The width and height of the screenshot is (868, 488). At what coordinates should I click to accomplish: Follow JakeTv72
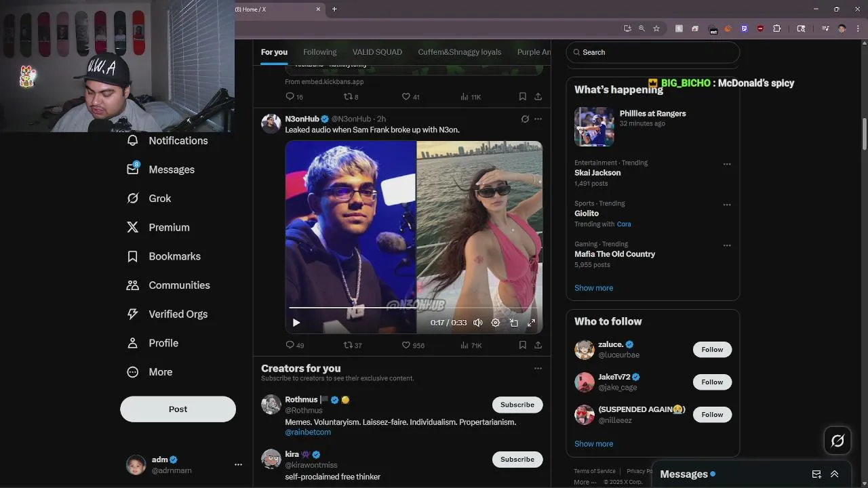(x=712, y=382)
